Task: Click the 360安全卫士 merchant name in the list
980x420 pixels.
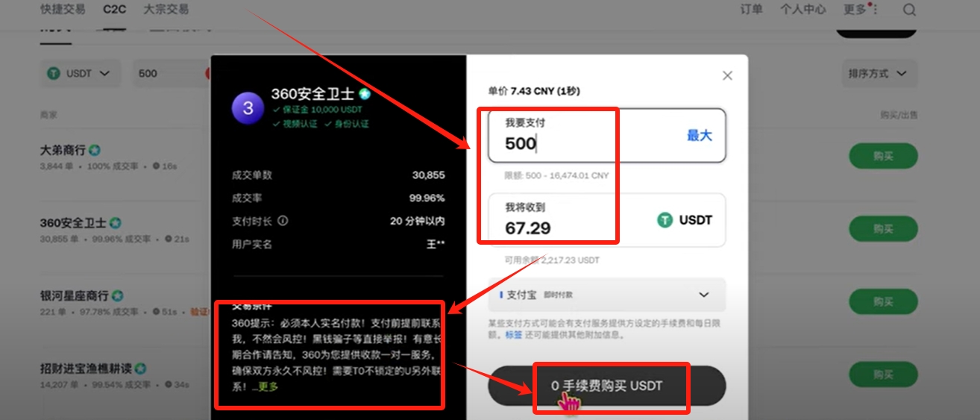Action: 73,223
